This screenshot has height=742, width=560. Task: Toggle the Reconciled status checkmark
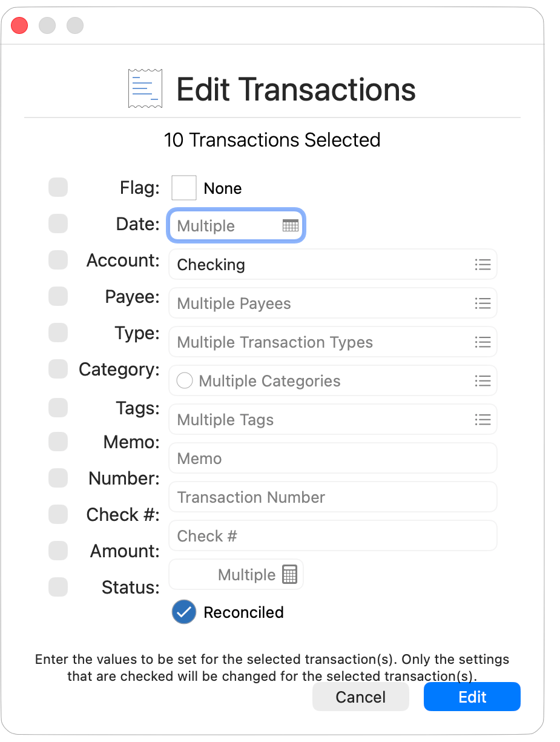(183, 612)
